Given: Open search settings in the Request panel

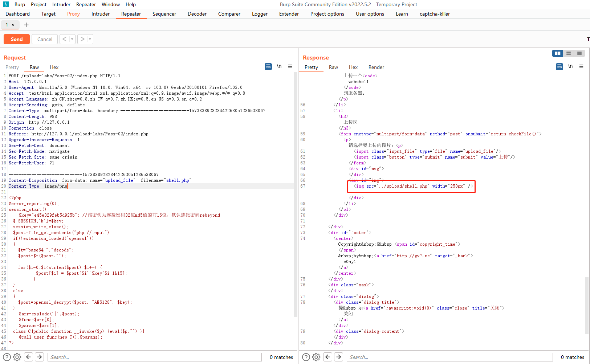Looking at the screenshot, I should tap(17, 357).
